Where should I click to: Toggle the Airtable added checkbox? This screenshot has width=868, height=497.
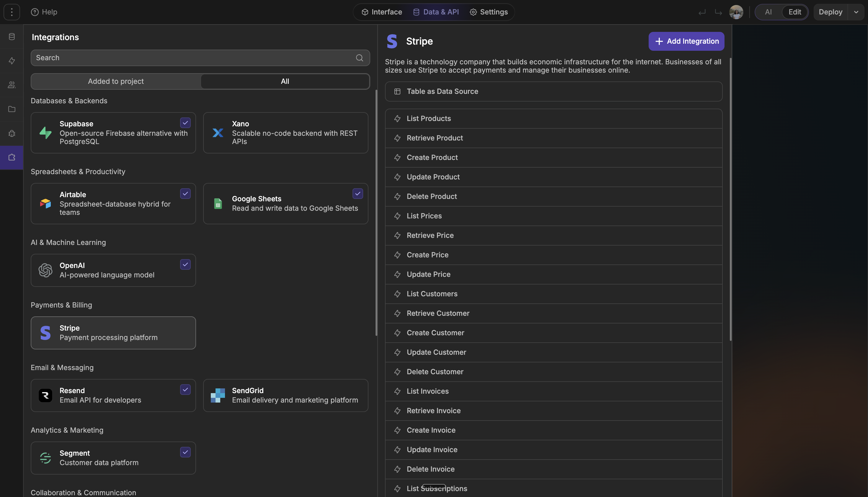[185, 194]
